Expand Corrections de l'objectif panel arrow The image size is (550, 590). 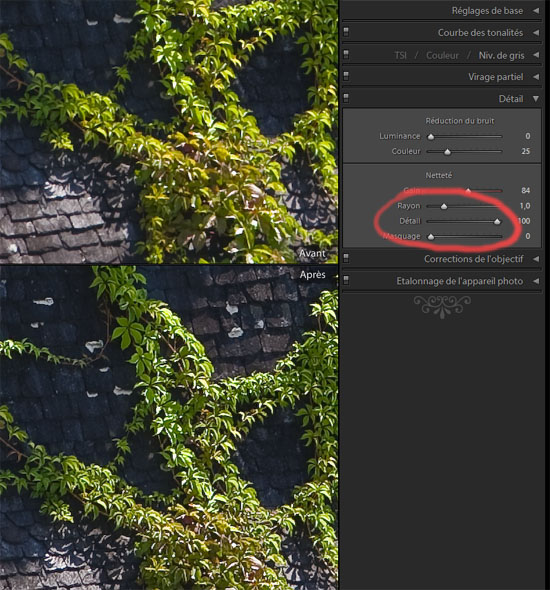point(536,259)
